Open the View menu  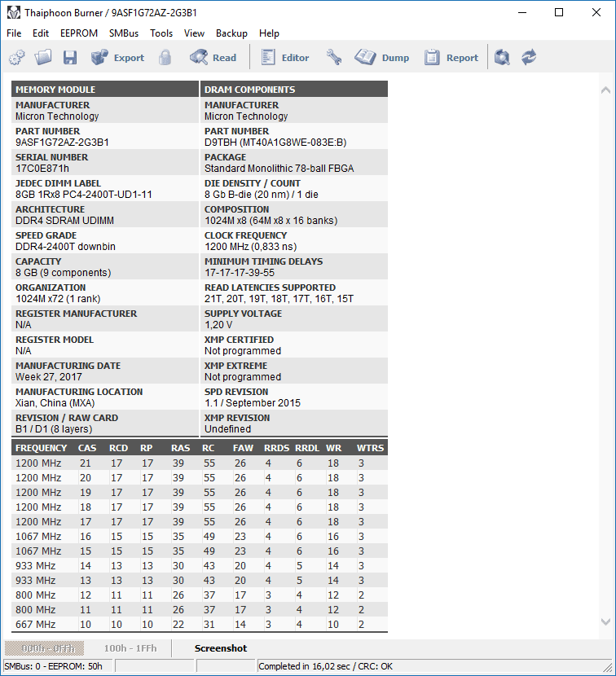194,33
